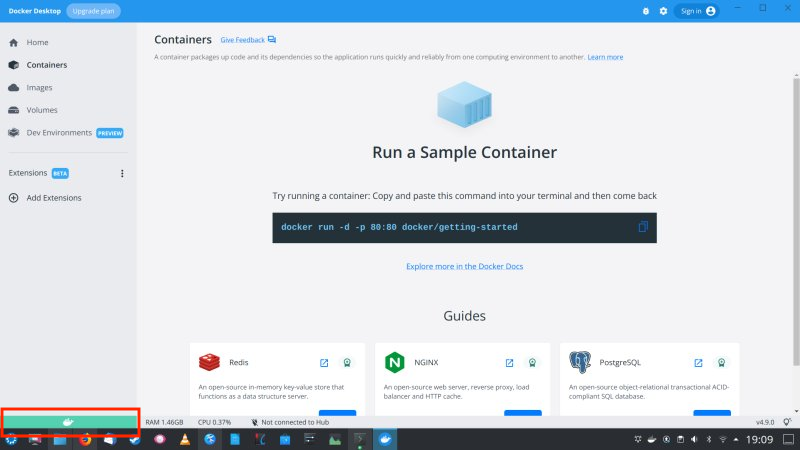Image resolution: width=800 pixels, height=450 pixels.
Task: Click the Redis logo
Action: 209,362
